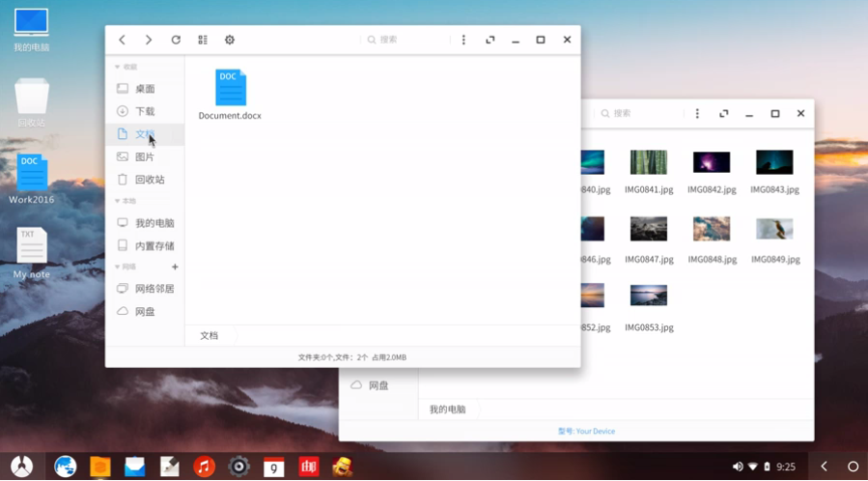The image size is (868, 481).
Task: Select the Work2016 desktop document
Action: click(32, 180)
